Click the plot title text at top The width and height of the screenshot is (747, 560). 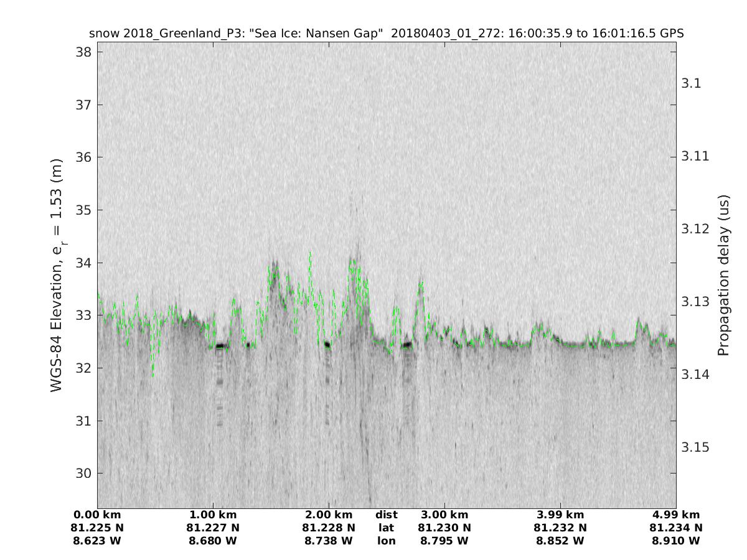coord(387,34)
